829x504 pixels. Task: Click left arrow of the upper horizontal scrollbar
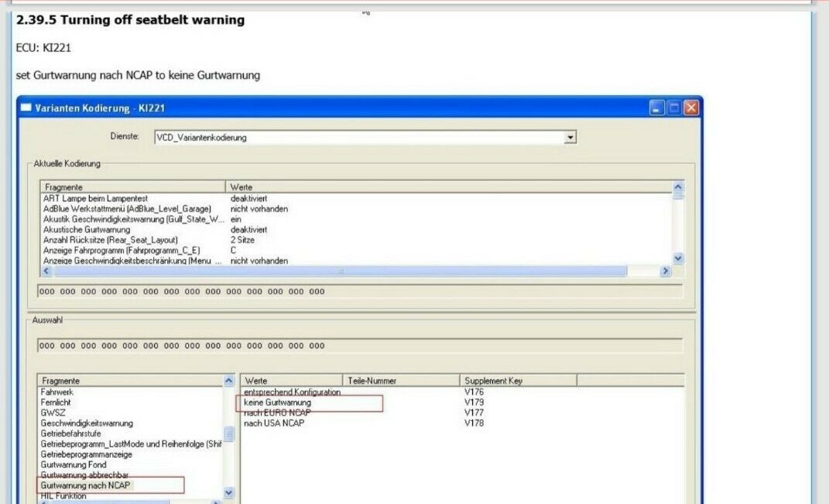pos(46,271)
